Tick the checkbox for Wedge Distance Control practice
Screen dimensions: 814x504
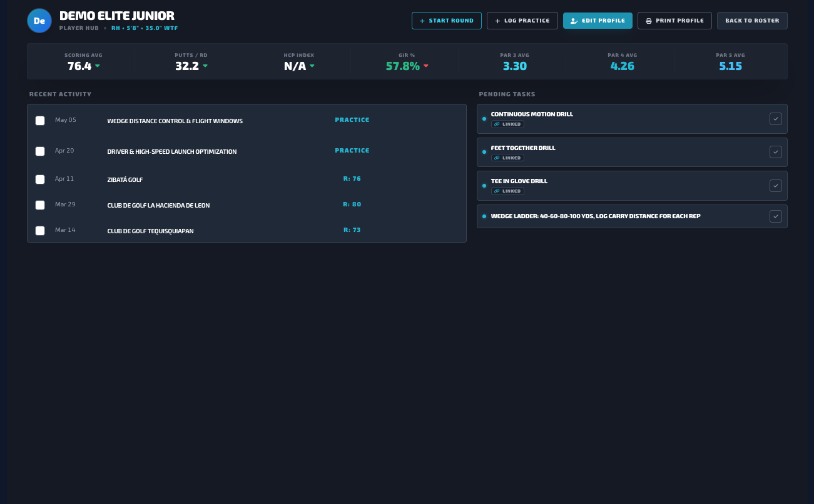pyautogui.click(x=40, y=121)
